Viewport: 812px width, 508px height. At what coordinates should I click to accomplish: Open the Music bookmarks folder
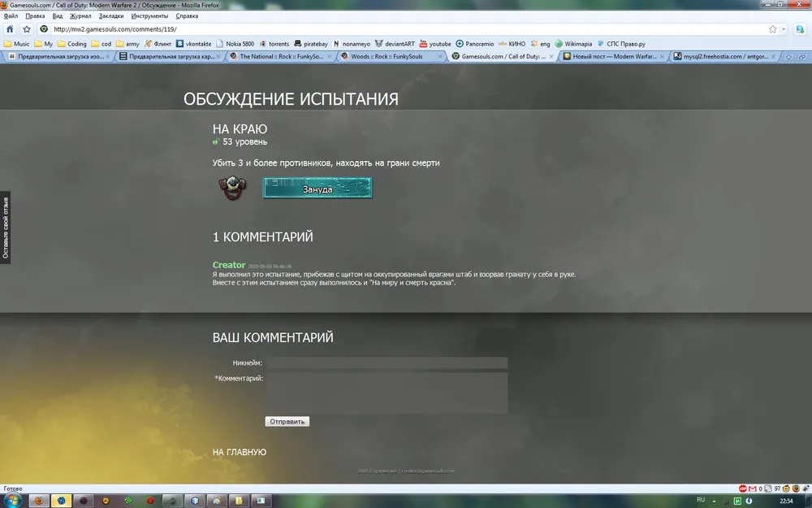pyautogui.click(x=17, y=44)
